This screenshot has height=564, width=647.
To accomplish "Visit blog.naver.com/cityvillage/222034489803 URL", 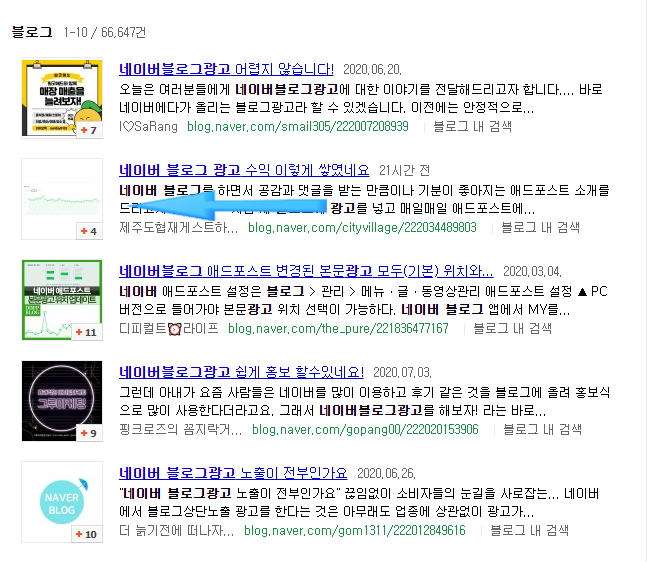I will click(362, 228).
